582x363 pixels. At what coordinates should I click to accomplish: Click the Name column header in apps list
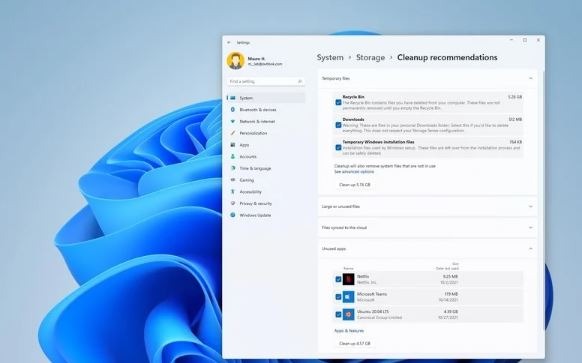click(x=349, y=268)
